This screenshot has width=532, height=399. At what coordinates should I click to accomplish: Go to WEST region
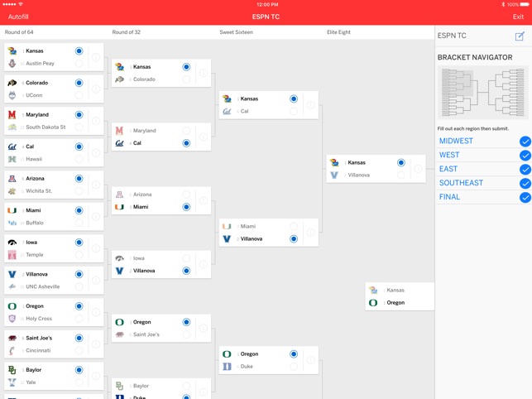tap(449, 155)
